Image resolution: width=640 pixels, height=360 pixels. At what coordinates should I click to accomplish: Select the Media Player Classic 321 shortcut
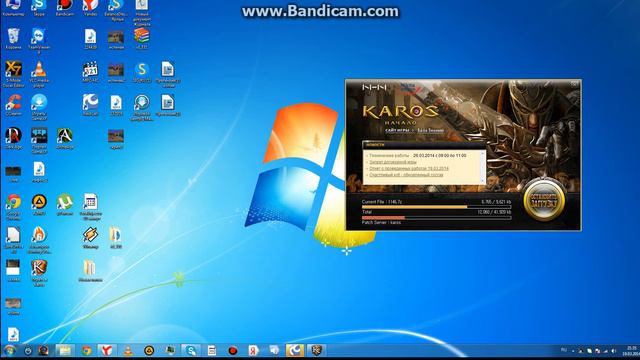click(x=90, y=72)
